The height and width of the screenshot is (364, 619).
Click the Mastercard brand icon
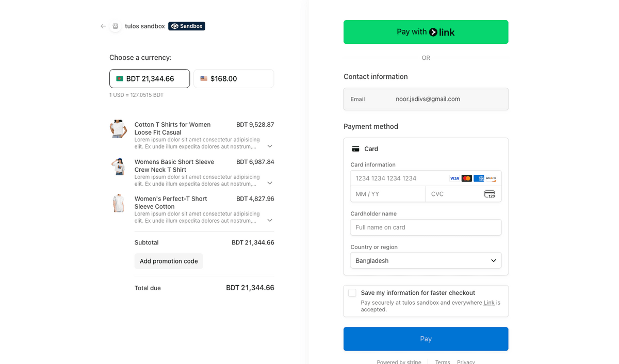(467, 178)
